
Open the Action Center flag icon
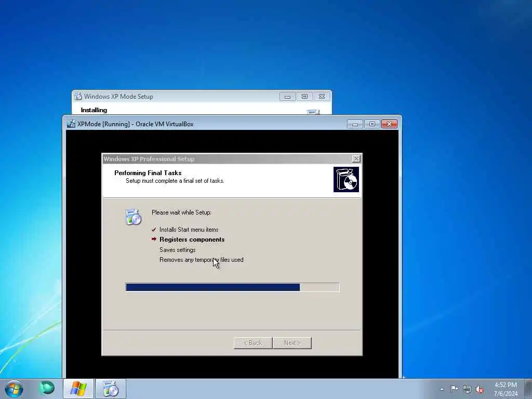click(454, 389)
